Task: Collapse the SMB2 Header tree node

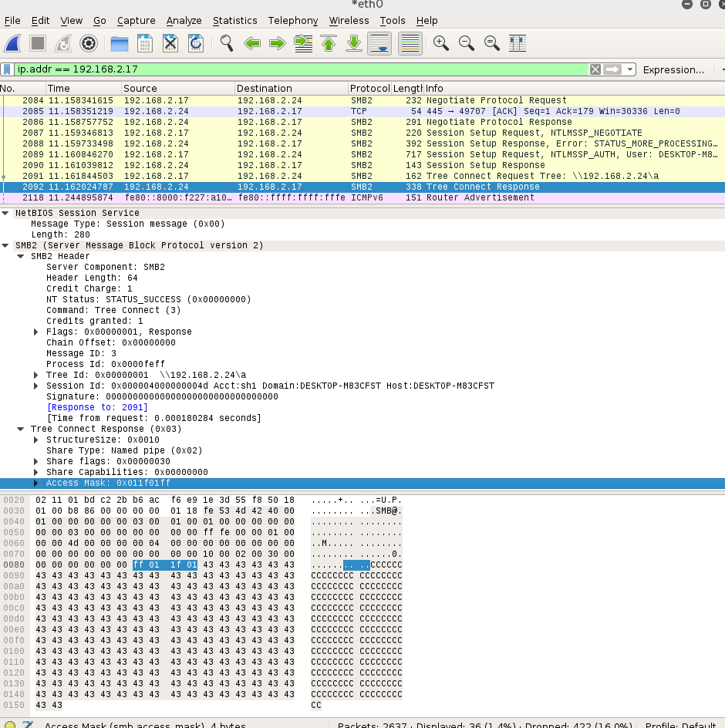Action: (21, 256)
